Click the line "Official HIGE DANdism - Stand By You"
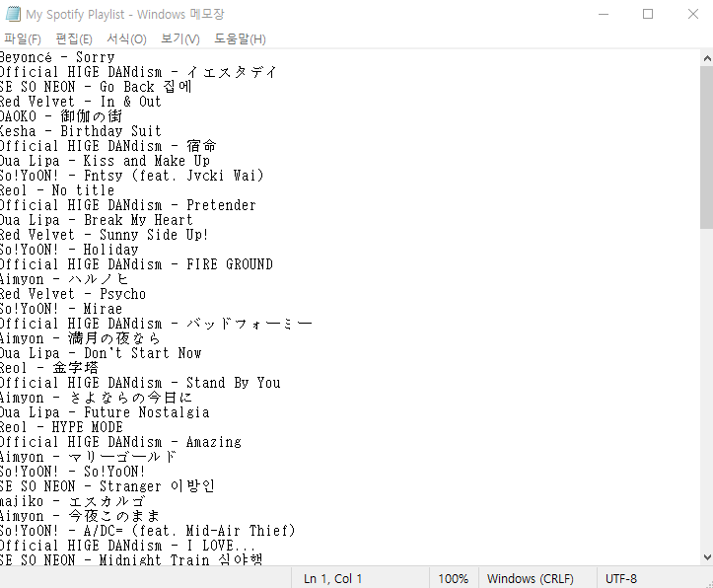This screenshot has width=713, height=588. (140, 383)
